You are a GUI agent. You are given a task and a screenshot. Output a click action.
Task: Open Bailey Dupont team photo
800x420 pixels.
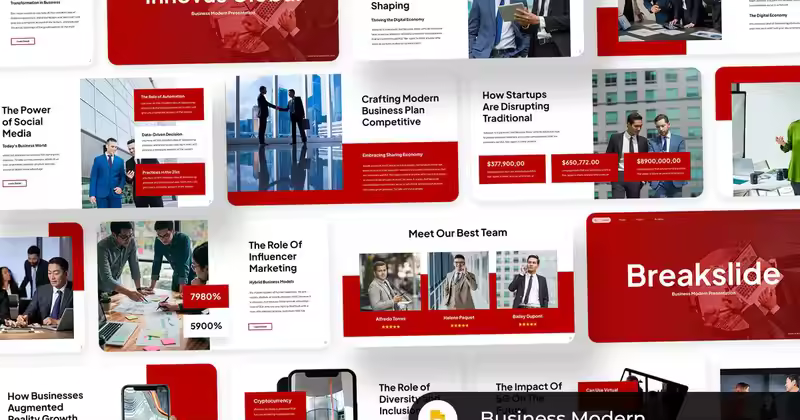pyautogui.click(x=527, y=279)
